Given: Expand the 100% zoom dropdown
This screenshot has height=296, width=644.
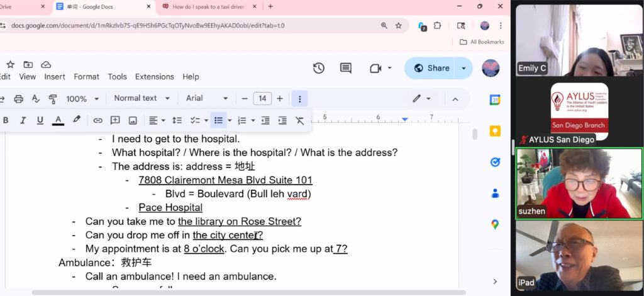Looking at the screenshot, I should click(82, 99).
